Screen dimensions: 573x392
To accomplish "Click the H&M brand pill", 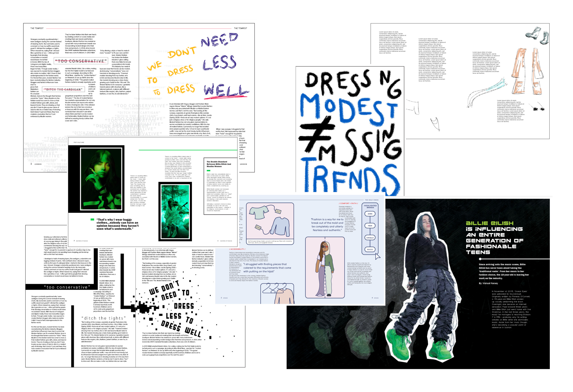I will pos(370,226).
